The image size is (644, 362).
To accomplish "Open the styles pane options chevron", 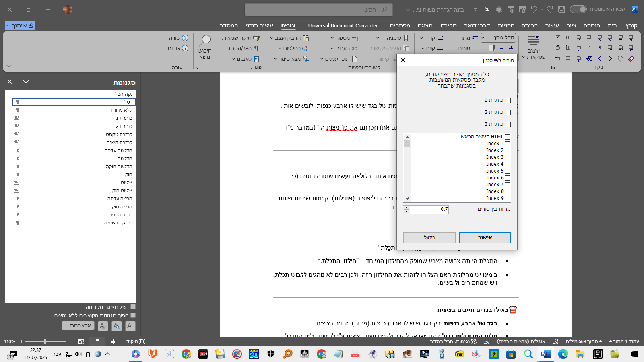I will (x=26, y=82).
